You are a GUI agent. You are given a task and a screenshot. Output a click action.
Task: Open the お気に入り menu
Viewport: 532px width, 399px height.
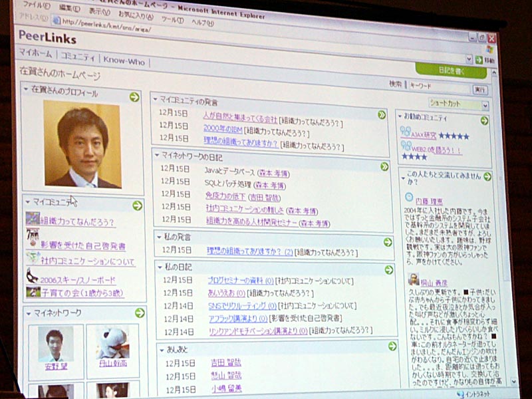click(136, 15)
